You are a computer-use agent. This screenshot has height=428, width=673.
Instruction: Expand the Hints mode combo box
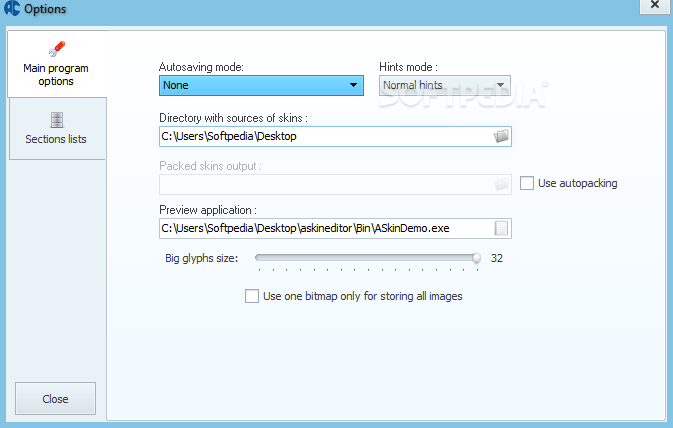[x=445, y=85]
